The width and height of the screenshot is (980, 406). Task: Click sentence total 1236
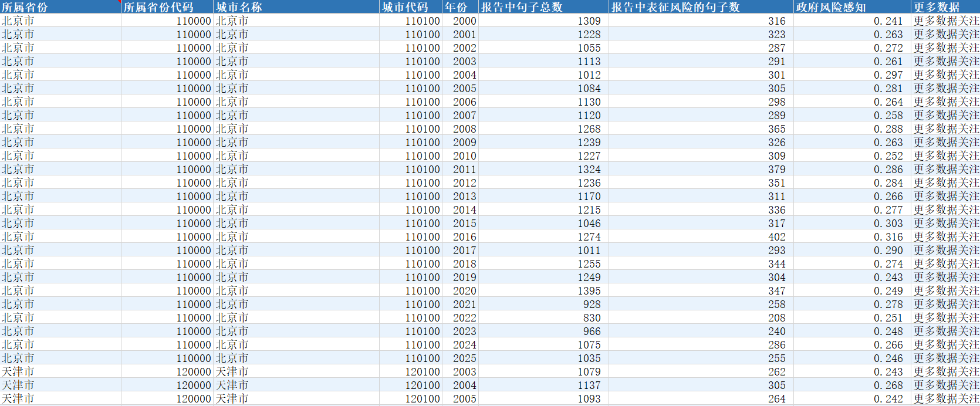click(x=589, y=182)
